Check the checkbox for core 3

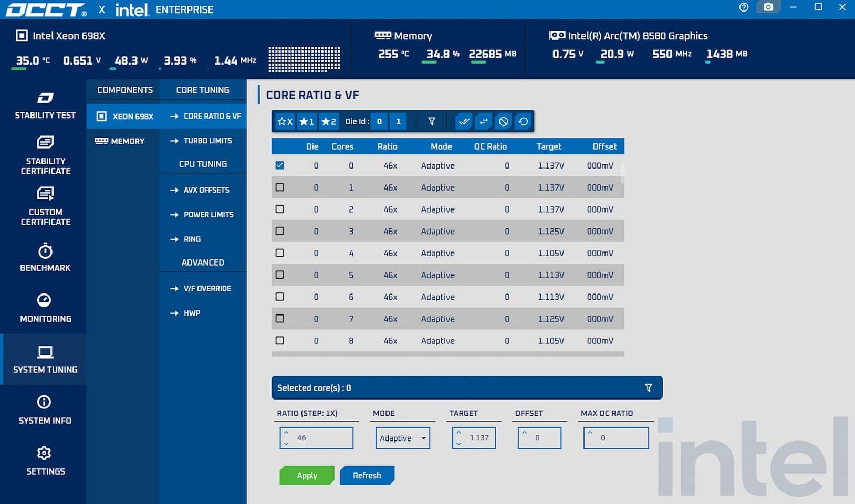[x=279, y=231]
